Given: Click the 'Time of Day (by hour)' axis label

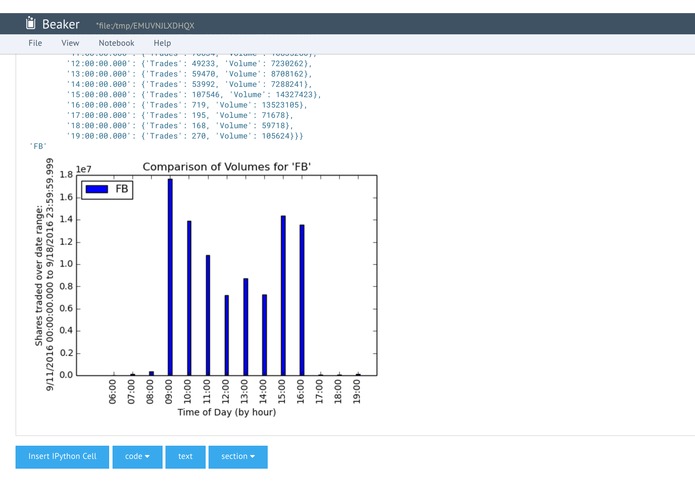Looking at the screenshot, I should pyautogui.click(x=226, y=412).
